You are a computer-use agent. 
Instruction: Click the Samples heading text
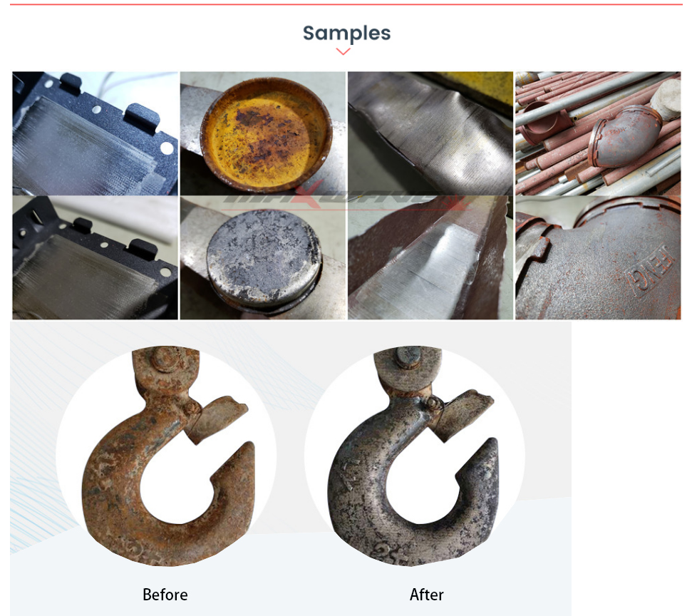[347, 33]
